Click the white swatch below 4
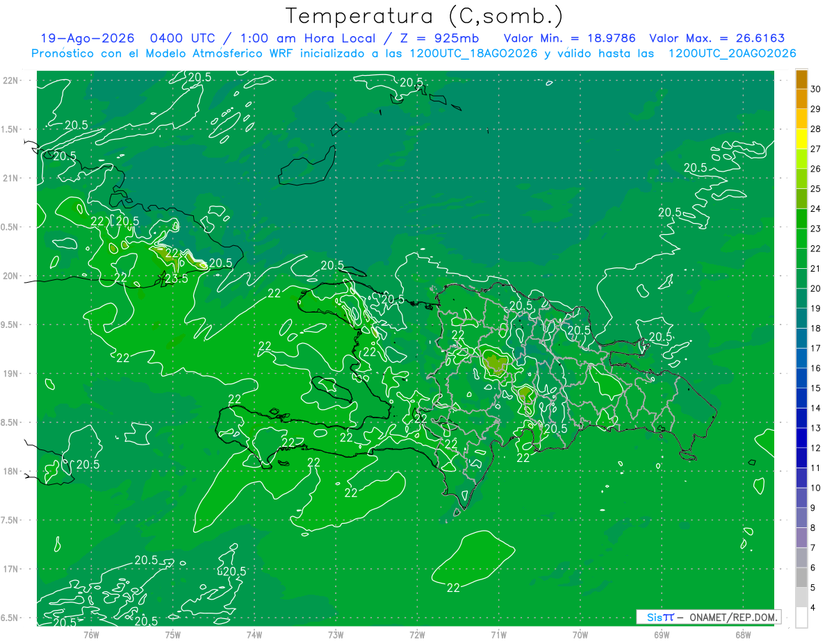The width and height of the screenshot is (834, 644). (801, 618)
